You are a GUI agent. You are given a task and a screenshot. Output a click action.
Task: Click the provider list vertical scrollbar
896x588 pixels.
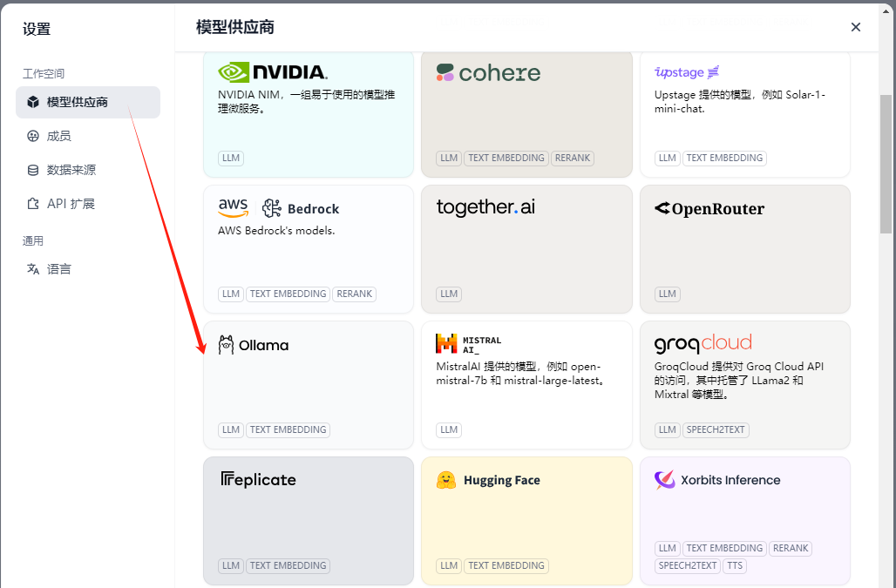(x=886, y=164)
